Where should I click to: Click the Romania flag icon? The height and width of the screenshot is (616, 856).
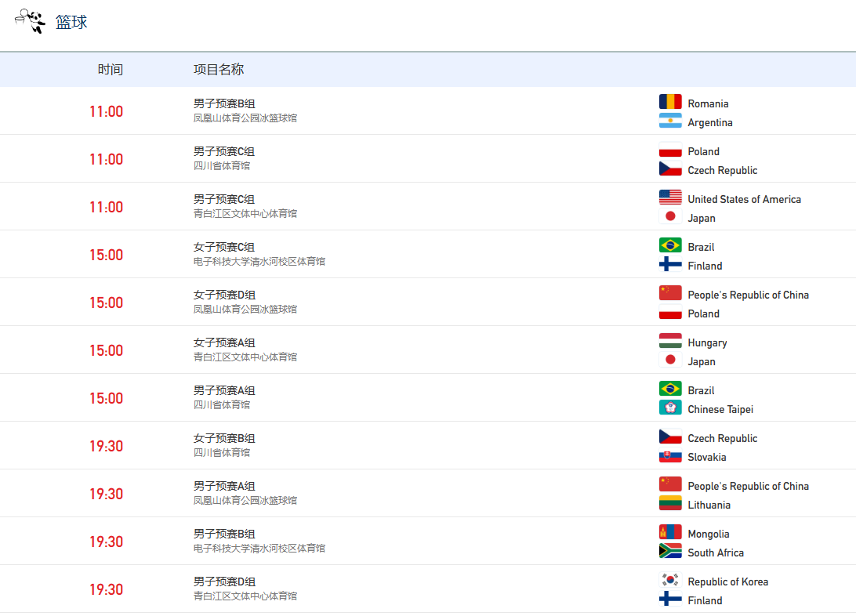pos(670,103)
